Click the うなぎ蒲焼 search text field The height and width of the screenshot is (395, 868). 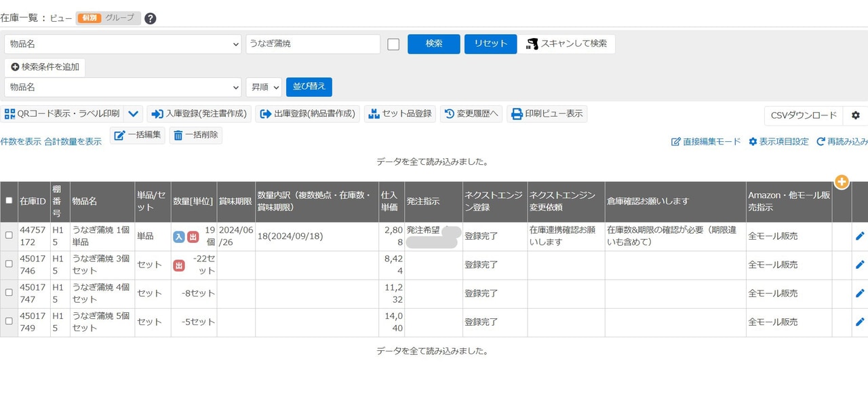(313, 44)
